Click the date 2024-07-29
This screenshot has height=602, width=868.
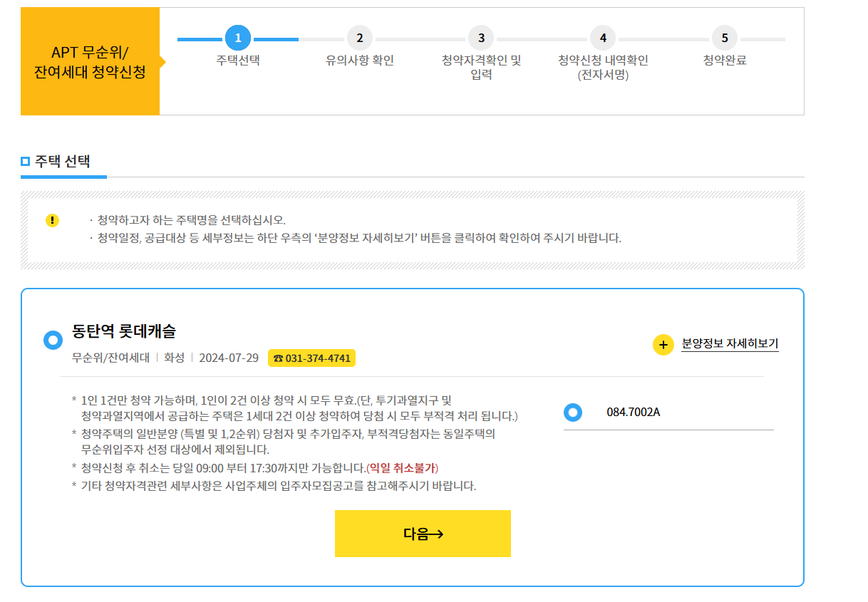[229, 358]
